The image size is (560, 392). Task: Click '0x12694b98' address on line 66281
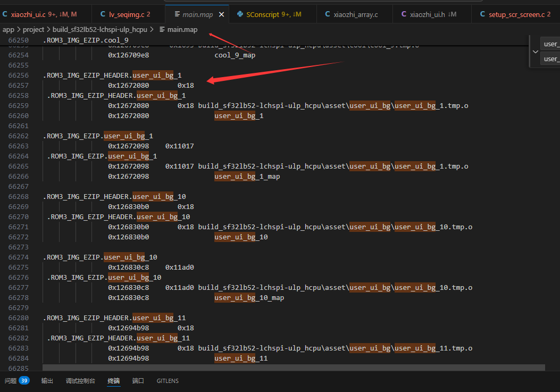tap(129, 328)
